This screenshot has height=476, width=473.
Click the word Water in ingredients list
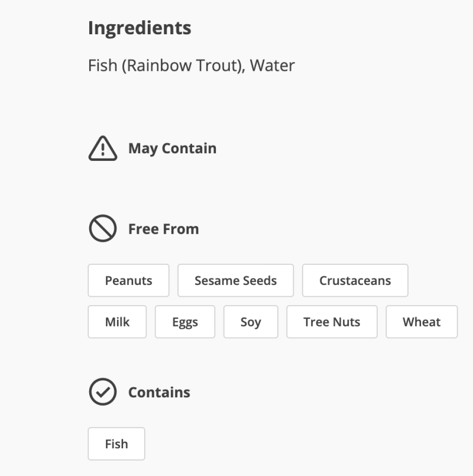click(272, 65)
